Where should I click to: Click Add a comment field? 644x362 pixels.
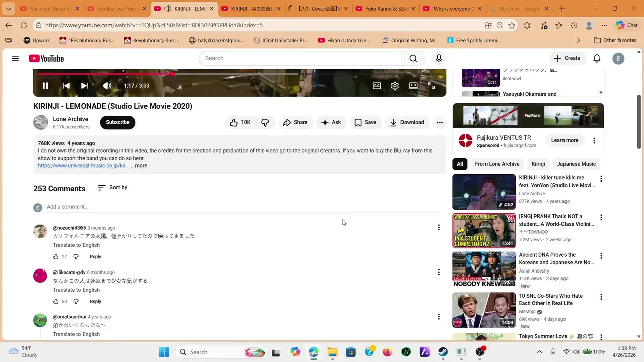point(244,207)
